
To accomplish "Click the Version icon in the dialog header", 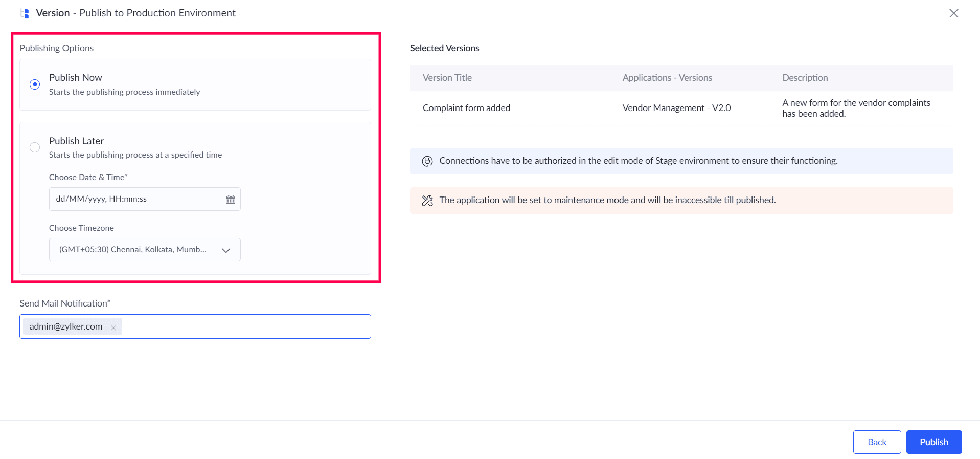I will pyautogui.click(x=25, y=13).
